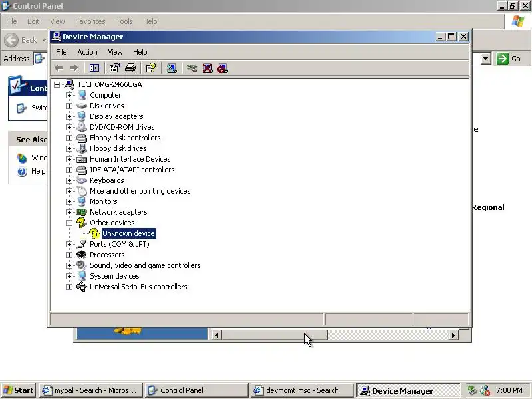
Task: Select the Monitors text label
Action: click(x=104, y=201)
